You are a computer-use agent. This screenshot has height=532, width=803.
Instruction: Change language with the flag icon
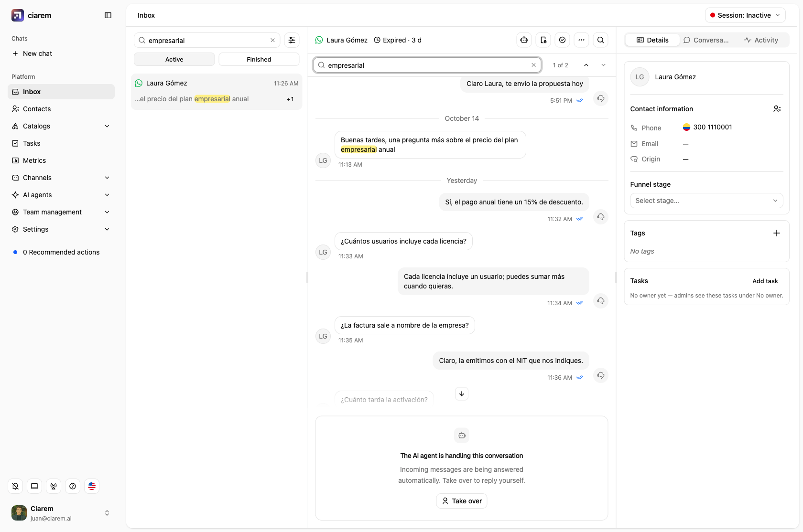pyautogui.click(x=92, y=486)
